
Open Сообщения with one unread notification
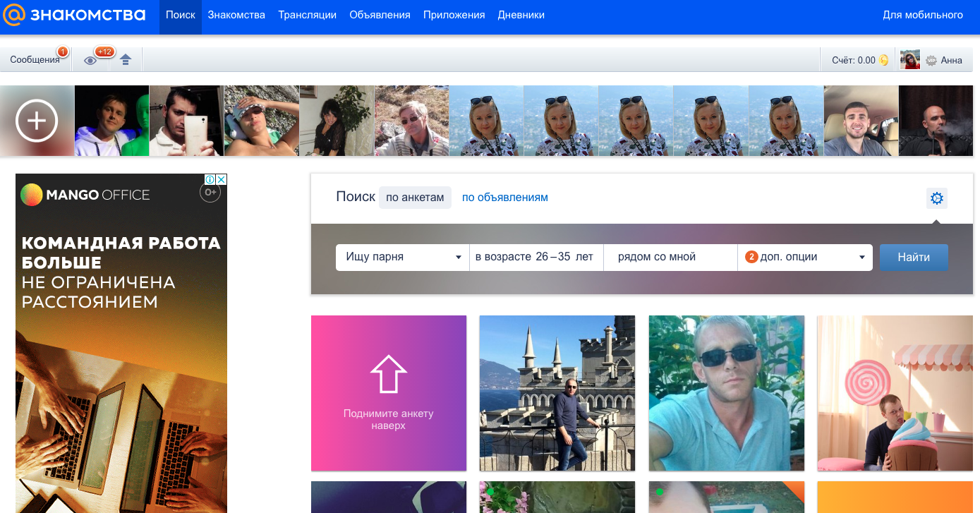point(35,60)
